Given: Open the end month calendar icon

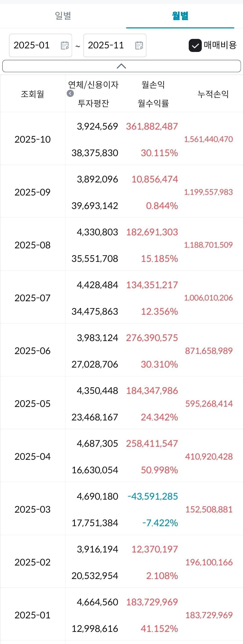Looking at the screenshot, I should (x=139, y=45).
